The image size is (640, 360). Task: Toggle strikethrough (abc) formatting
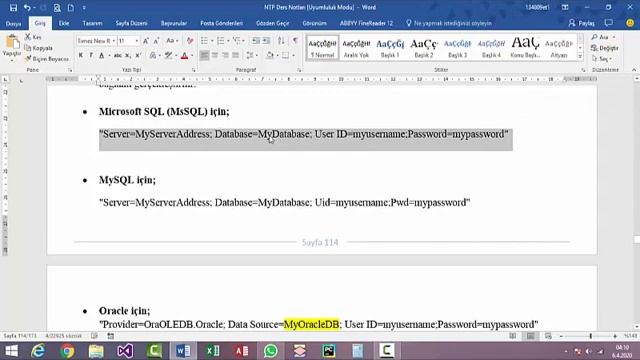tap(118, 55)
